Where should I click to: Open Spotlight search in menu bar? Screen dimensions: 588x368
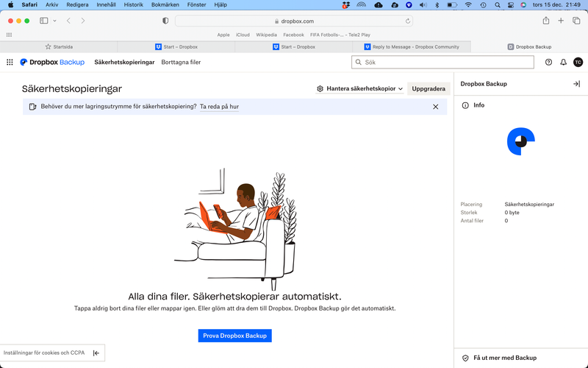(498, 5)
